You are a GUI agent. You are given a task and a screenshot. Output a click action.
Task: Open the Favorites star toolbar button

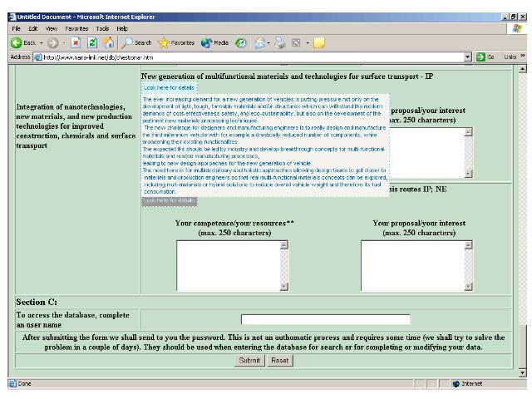pos(176,42)
